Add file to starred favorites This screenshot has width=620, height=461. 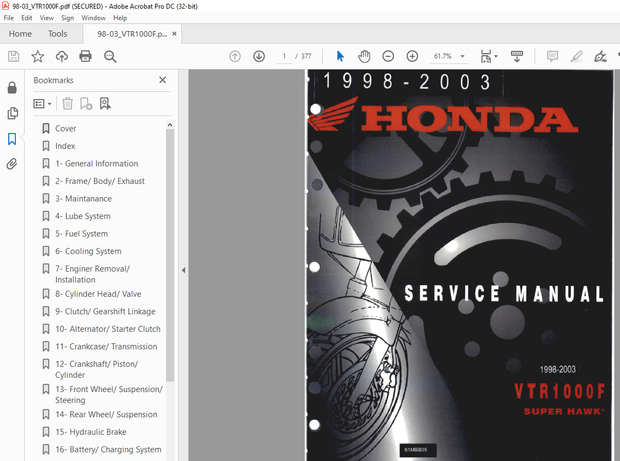pyautogui.click(x=38, y=57)
